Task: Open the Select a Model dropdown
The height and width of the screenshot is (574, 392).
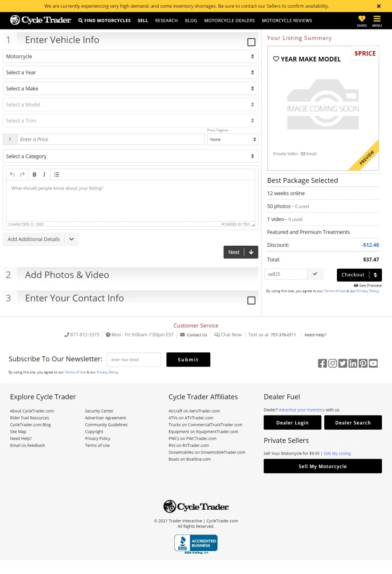Action: click(x=130, y=104)
